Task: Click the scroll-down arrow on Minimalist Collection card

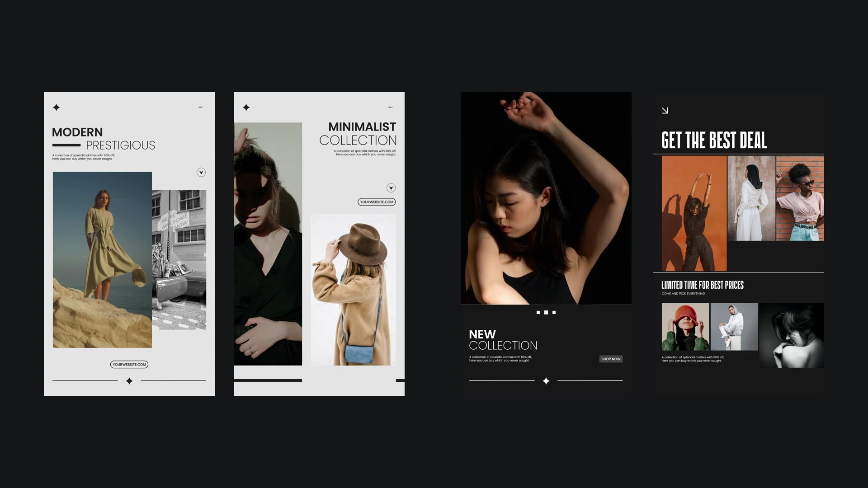Action: pos(391,187)
